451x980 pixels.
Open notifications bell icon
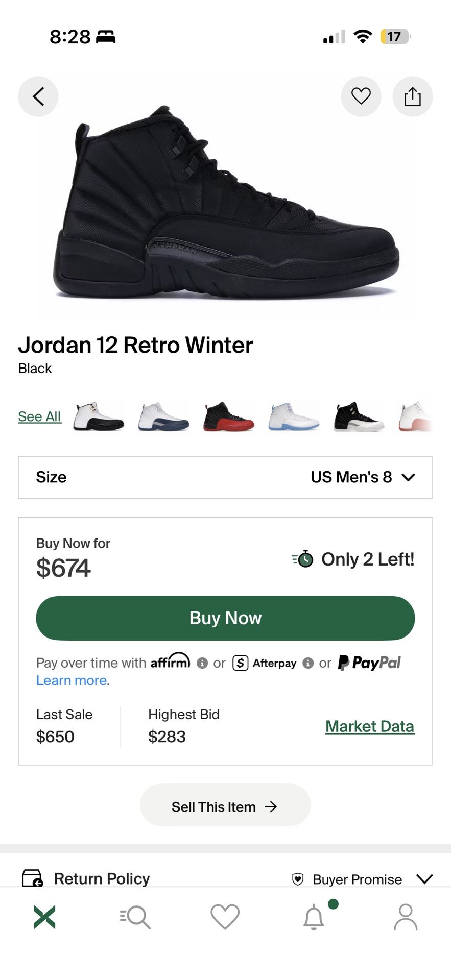pos(314,917)
